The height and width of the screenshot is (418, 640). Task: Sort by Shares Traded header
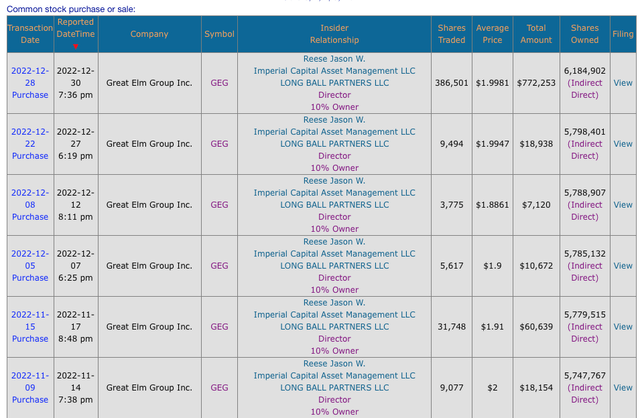(x=451, y=34)
